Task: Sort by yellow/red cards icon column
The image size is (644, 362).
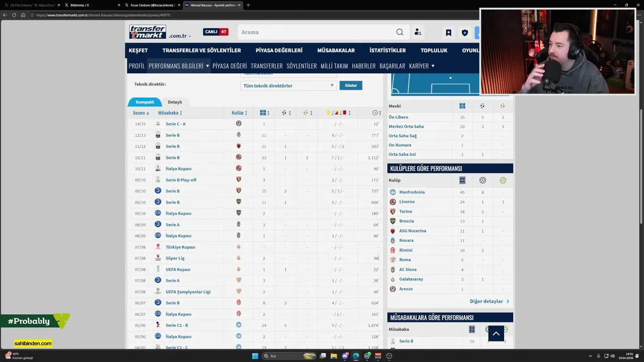Action: coord(339,113)
